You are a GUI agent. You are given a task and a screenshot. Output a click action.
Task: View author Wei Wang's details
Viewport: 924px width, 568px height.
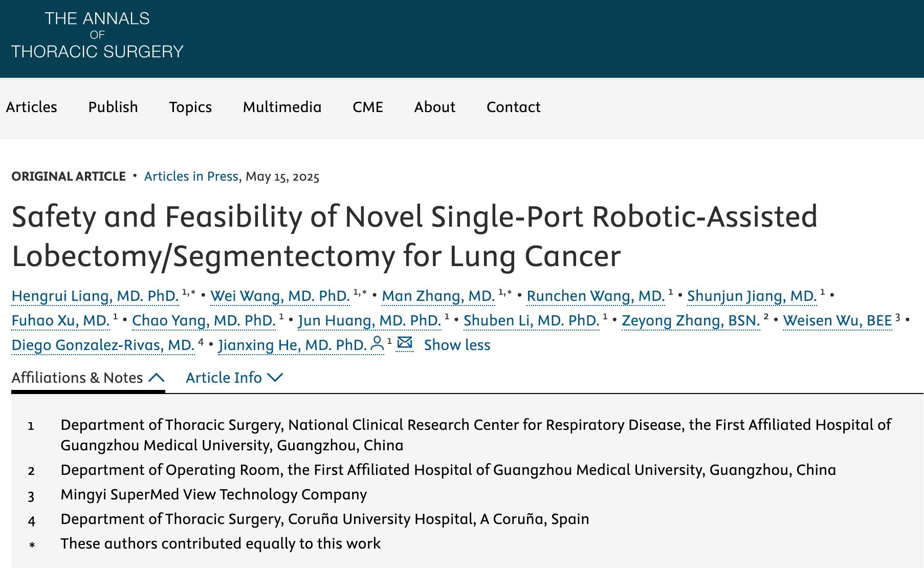click(x=280, y=296)
